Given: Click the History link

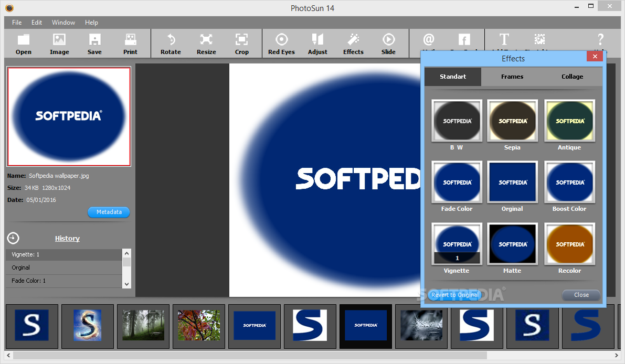Looking at the screenshot, I should (67, 238).
